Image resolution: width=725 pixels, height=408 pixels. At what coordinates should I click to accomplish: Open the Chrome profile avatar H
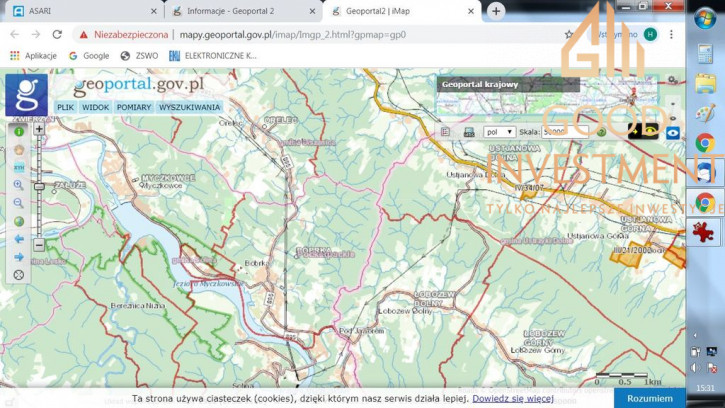(x=651, y=34)
